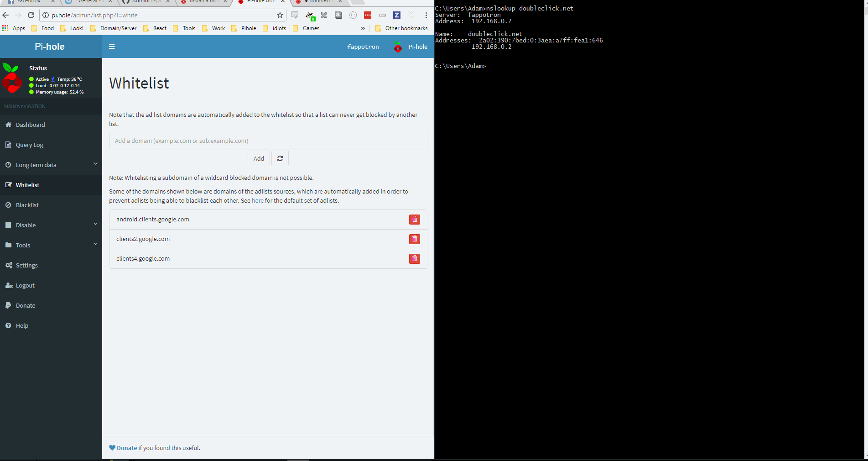Open the Help sidebar item
Viewport: 868px width, 461px height.
coord(51,325)
